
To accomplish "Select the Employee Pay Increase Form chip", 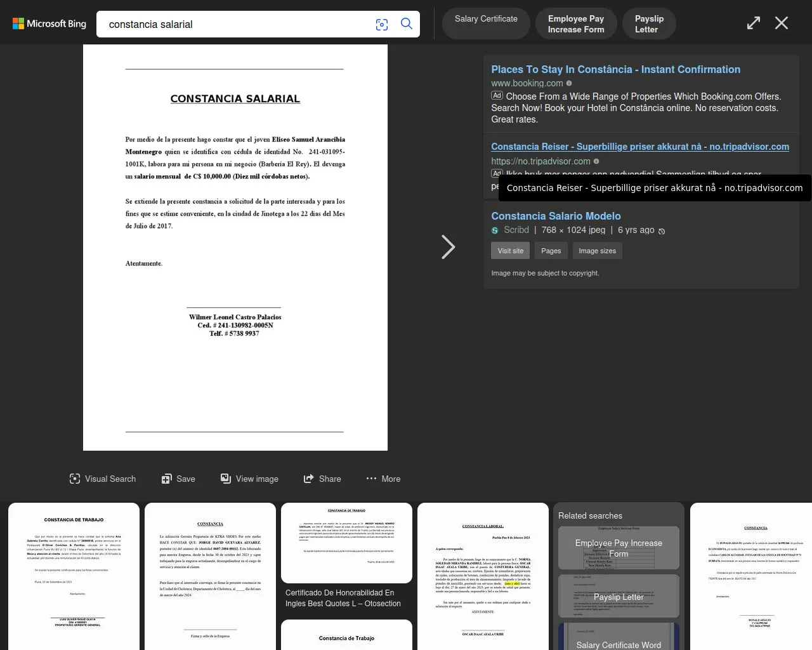I will 576,24.
